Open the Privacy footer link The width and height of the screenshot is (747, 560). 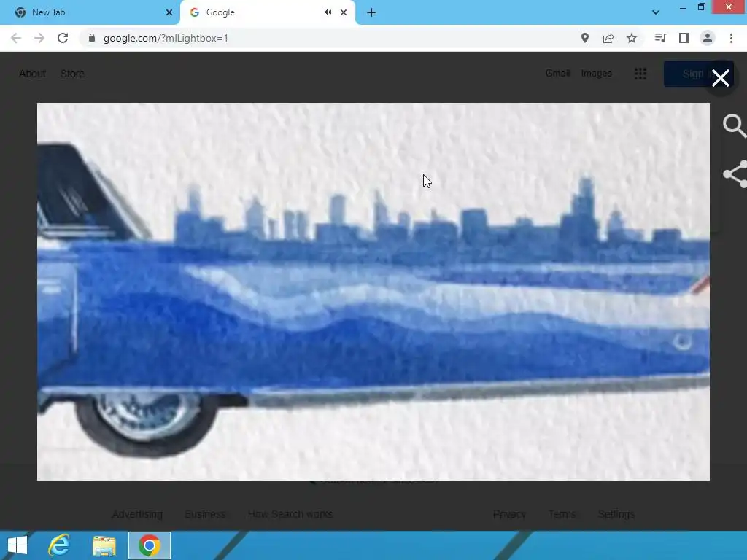pyautogui.click(x=509, y=514)
